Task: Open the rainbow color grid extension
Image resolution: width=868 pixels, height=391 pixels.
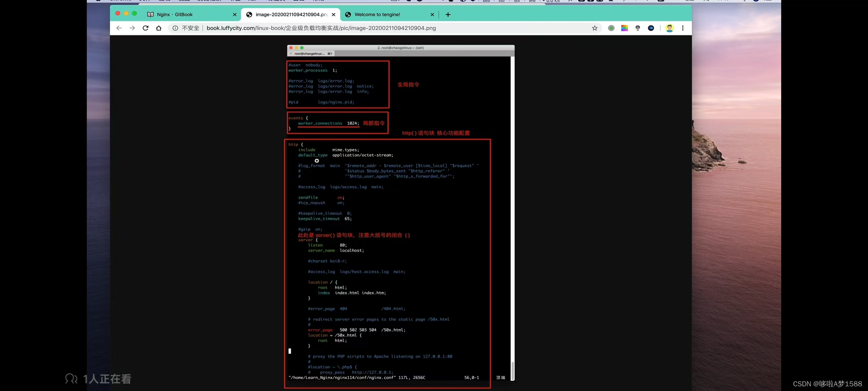Action: [624, 28]
